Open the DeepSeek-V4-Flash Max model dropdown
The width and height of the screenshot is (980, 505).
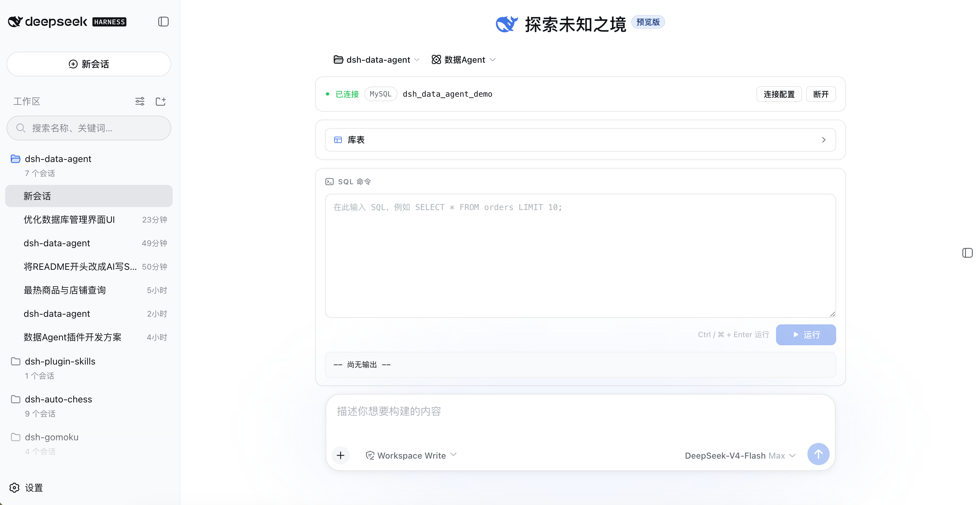point(740,456)
